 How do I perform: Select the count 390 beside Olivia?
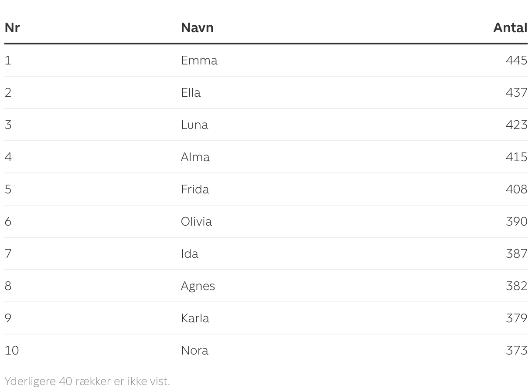(x=516, y=221)
